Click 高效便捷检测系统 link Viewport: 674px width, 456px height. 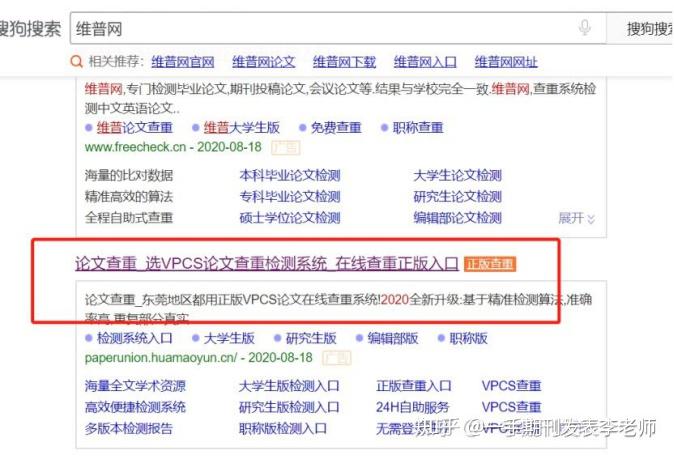point(135,407)
